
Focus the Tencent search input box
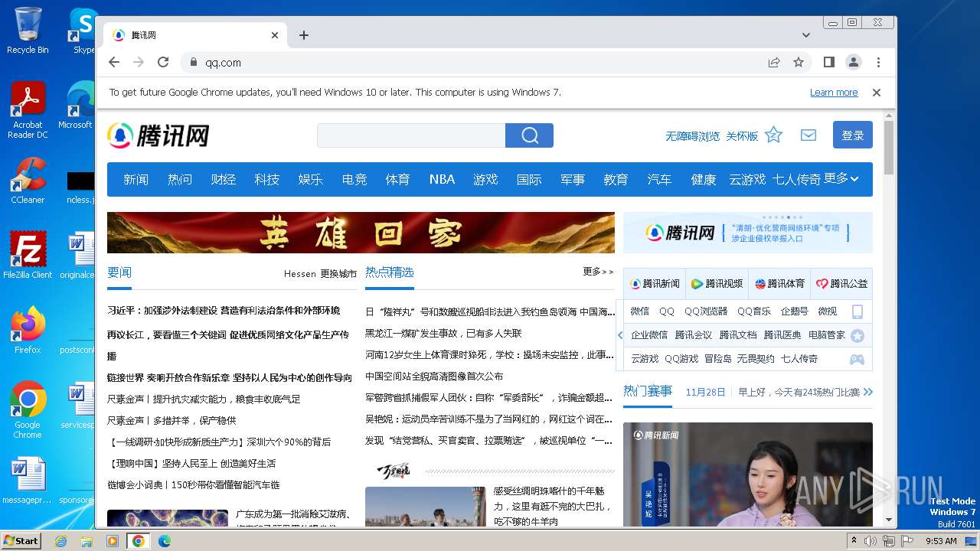[411, 135]
